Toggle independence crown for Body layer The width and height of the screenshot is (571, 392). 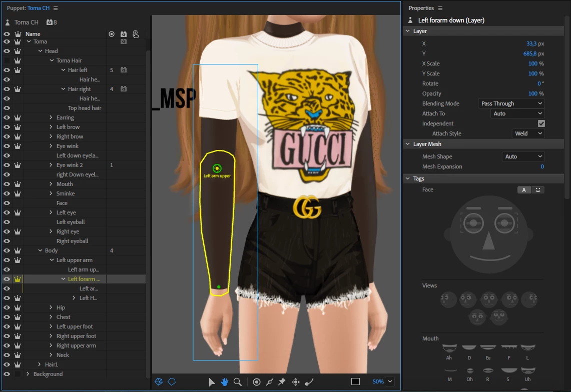coord(18,250)
